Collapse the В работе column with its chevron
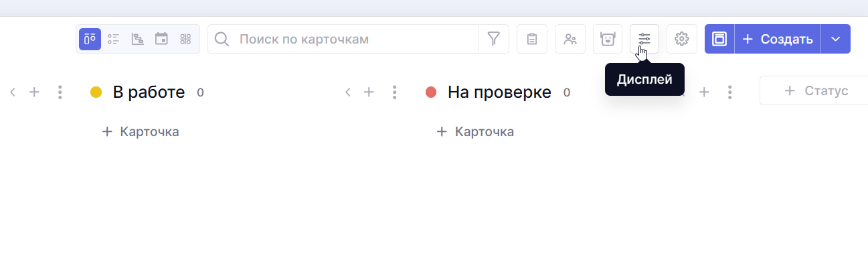The width and height of the screenshot is (868, 272). [x=347, y=92]
